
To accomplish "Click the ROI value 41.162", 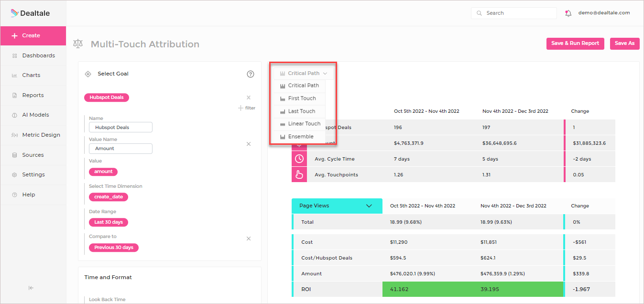I will click(399, 290).
